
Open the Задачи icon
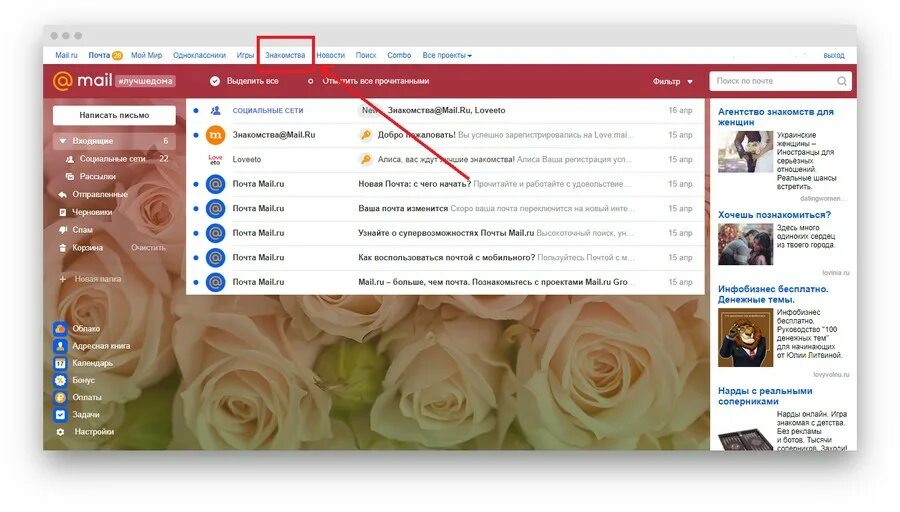click(60, 414)
